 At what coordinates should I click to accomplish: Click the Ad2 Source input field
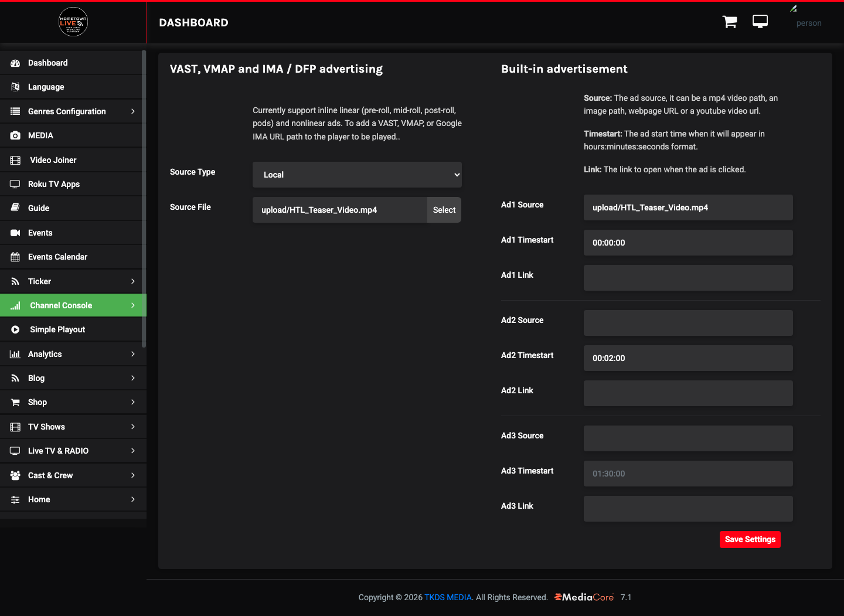(688, 323)
